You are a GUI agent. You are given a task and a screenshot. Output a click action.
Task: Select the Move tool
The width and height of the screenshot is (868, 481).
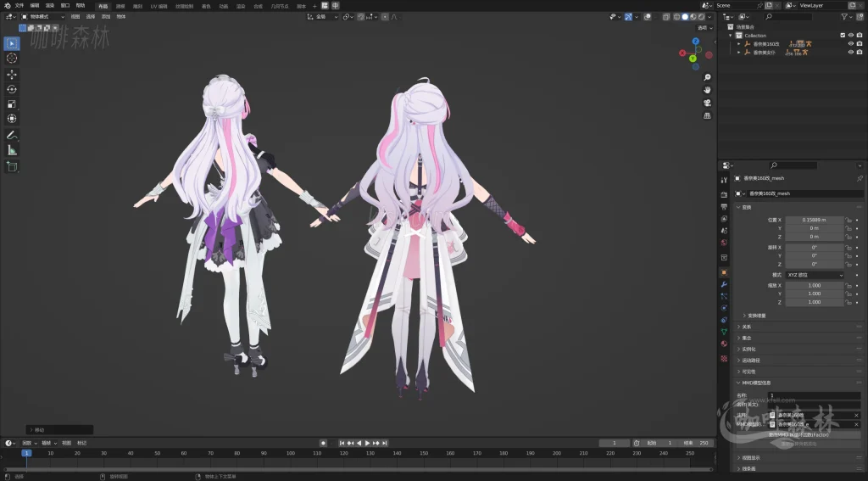(12, 75)
